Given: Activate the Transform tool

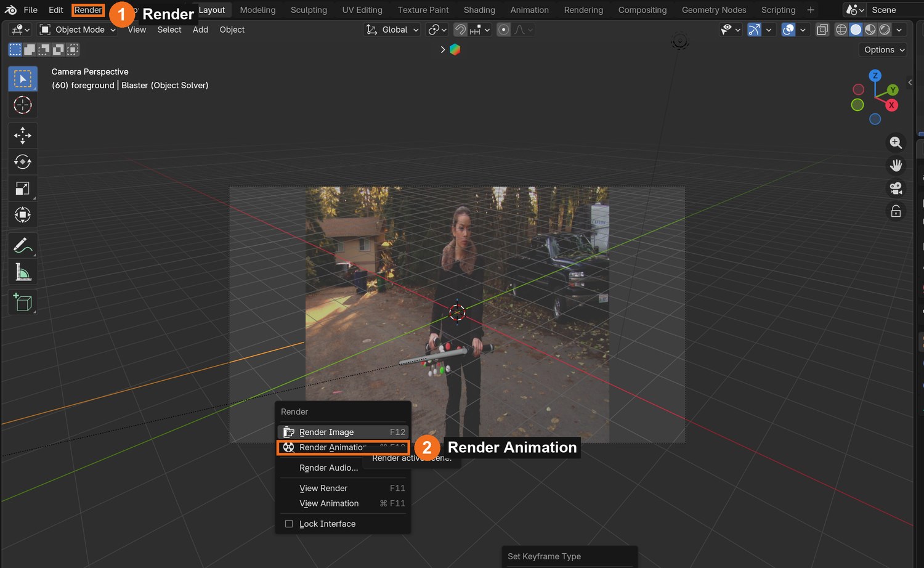Looking at the screenshot, I should click(x=23, y=215).
